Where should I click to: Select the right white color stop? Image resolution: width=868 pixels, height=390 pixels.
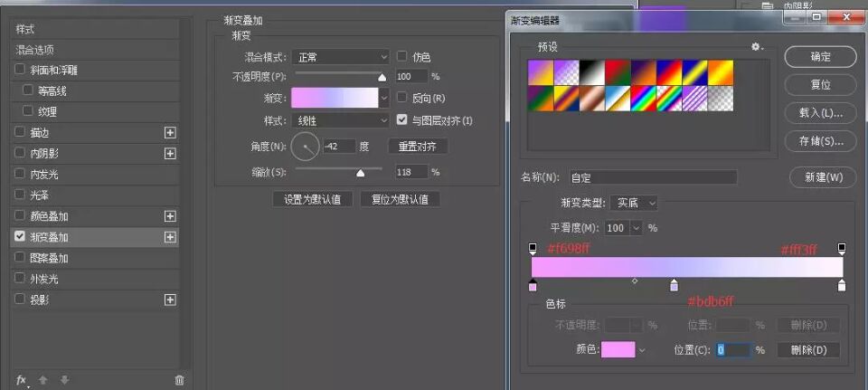point(842,285)
